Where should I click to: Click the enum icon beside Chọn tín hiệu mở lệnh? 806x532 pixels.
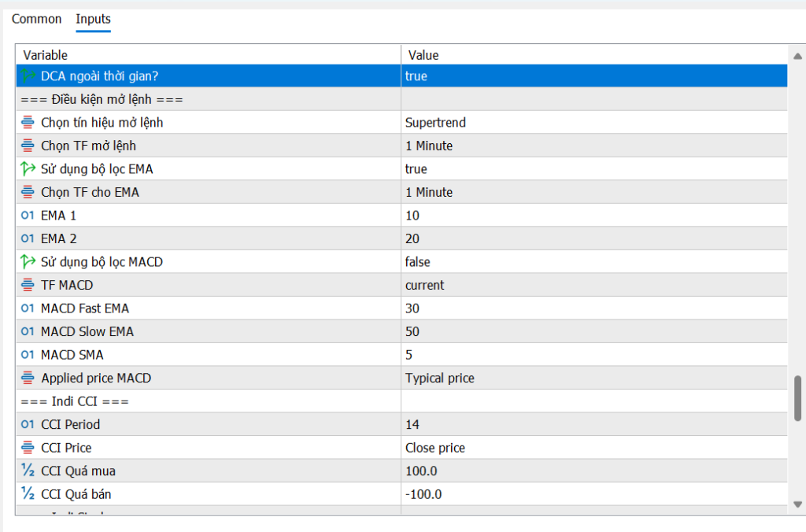(x=28, y=123)
